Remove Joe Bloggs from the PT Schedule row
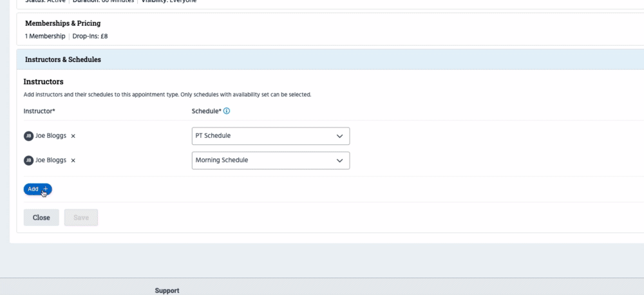The height and width of the screenshot is (295, 644). 73,136
